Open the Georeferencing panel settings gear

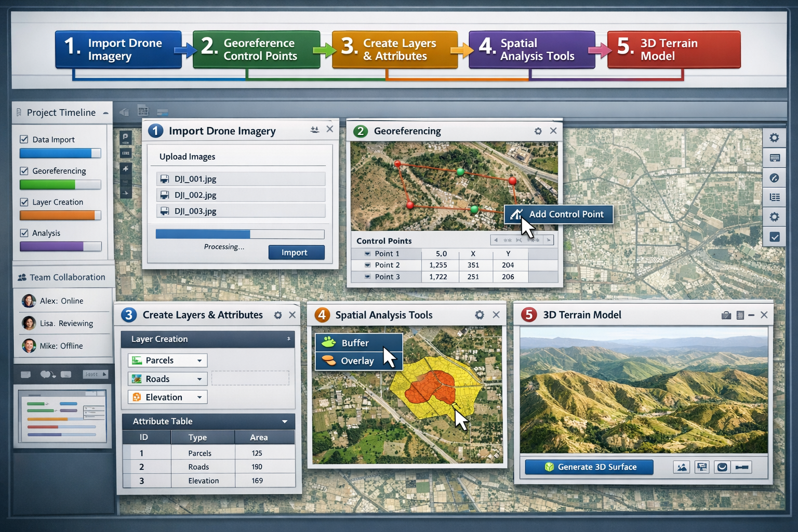(x=538, y=131)
